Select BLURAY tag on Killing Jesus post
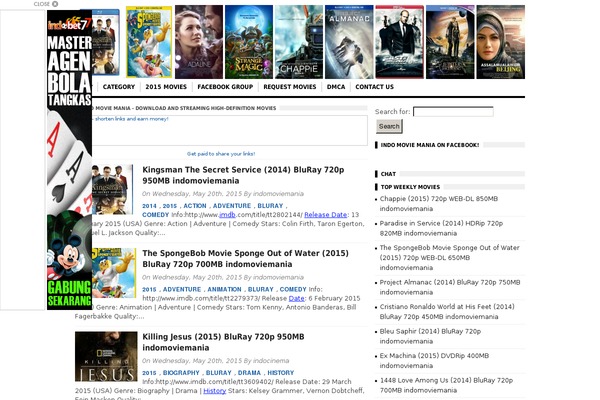 pos(218,373)
